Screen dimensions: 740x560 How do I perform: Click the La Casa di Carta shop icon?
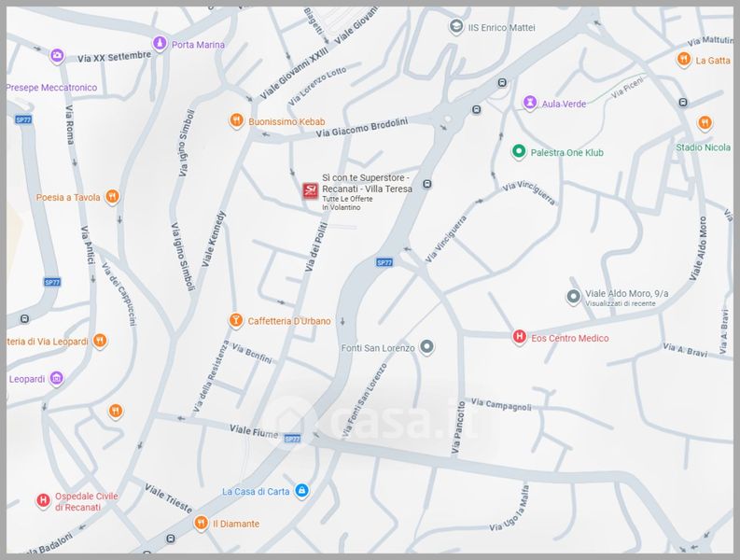[301, 490]
